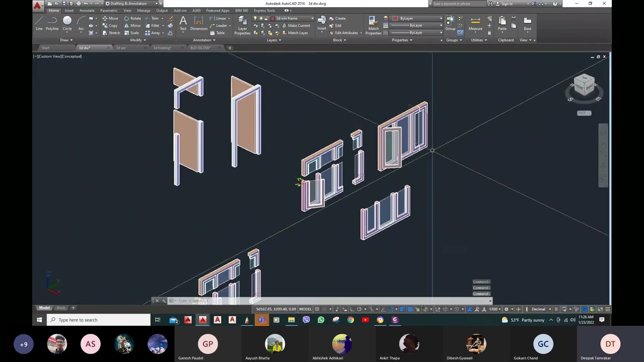Screen dimensions: 644x362
Task: Open Layer Properties manager
Action: click(x=242, y=25)
